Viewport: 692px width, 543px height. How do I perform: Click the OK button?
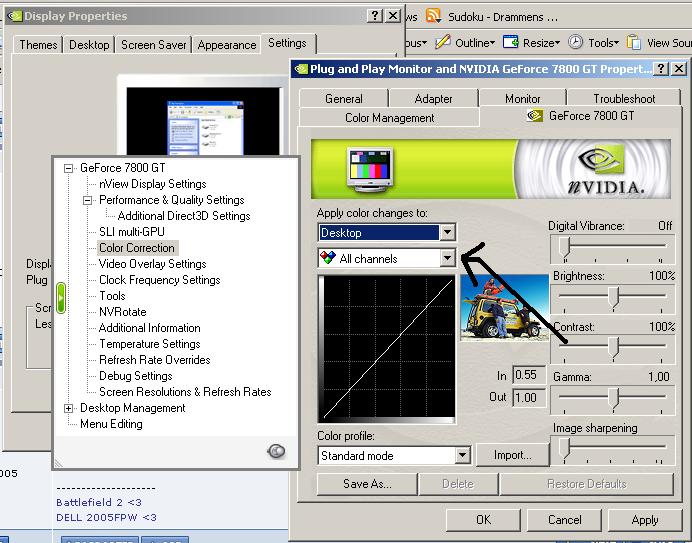coord(483,520)
